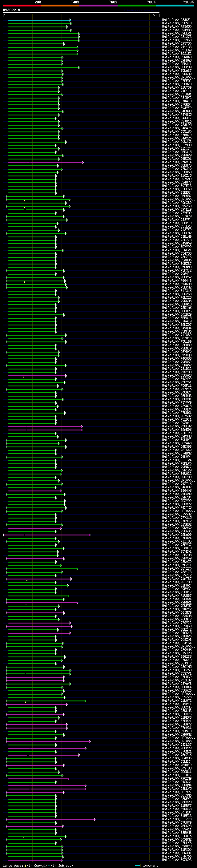197x868 pixels.
Task: Click label UniRef100_A6G448
Action: [177, 281]
